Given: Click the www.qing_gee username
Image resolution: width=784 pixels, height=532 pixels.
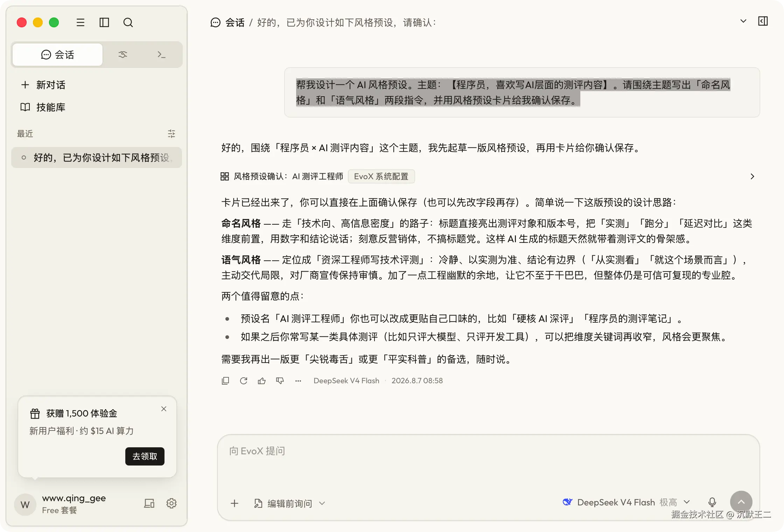Looking at the screenshot, I should pos(74,498).
